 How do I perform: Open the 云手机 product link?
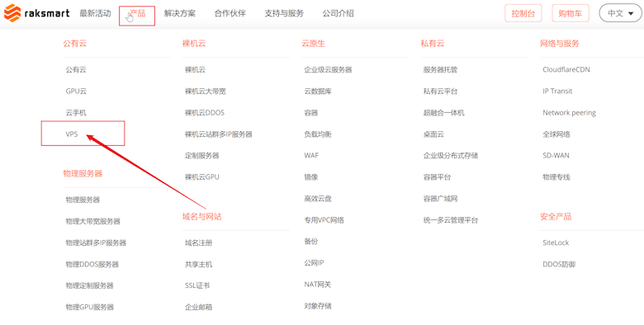(76, 112)
